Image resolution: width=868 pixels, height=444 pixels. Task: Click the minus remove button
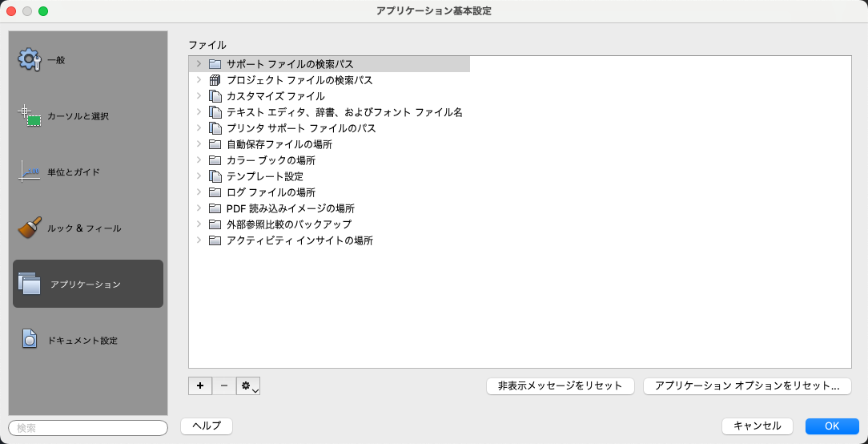pos(224,385)
